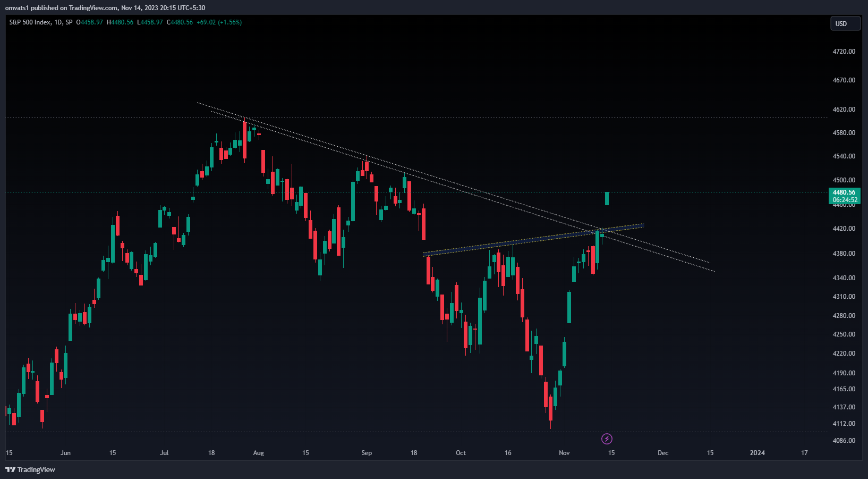Screen dimensions: 868x479
Task: Click the 2024 label on the time axis
Action: tap(757, 453)
